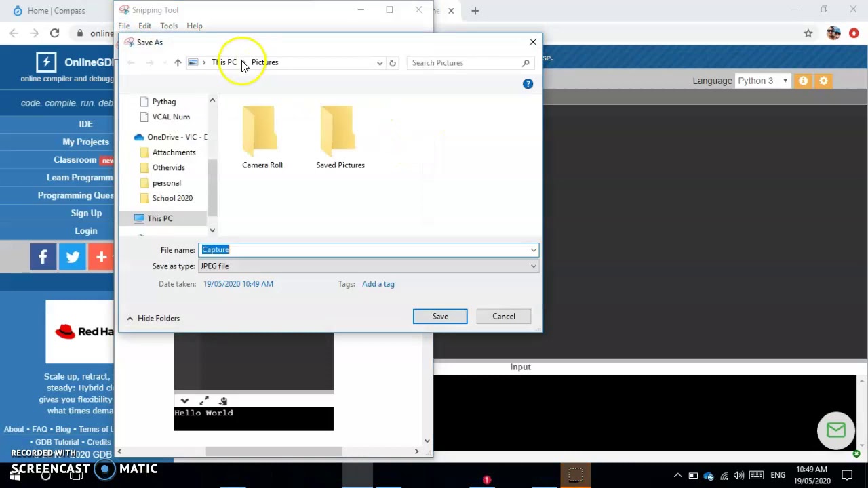Viewport: 868px width, 488px height.
Task: Select the Othervids folder in the tree
Action: coord(162,167)
